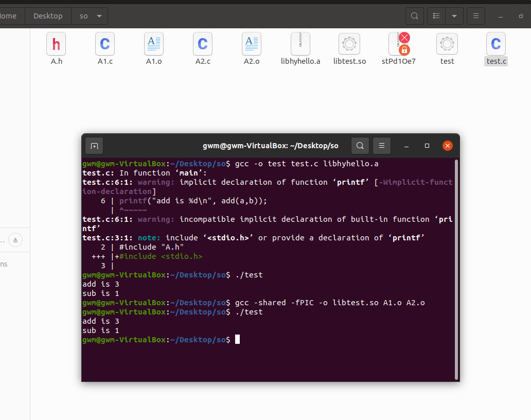531x420 pixels.
Task: Select the locked stPd1Oe7 file icon
Action: 399,44
